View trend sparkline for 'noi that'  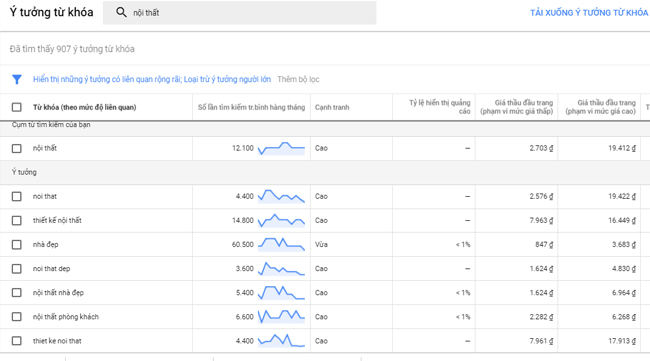pyautogui.click(x=281, y=196)
